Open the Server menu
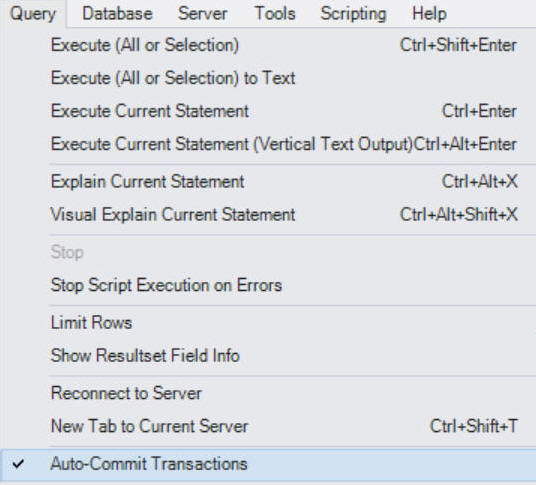The width and height of the screenshot is (536, 485). (202, 14)
